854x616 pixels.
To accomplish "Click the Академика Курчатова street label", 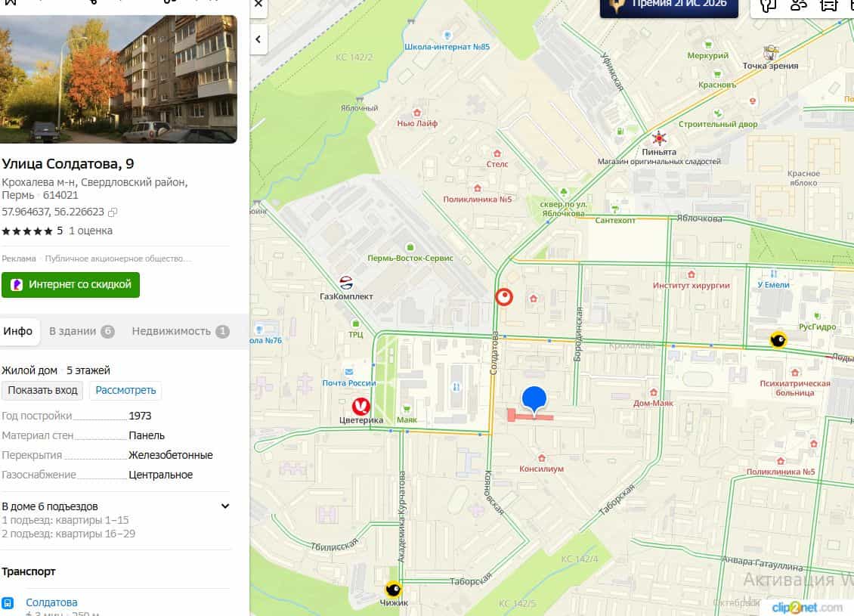I will click(x=401, y=516).
